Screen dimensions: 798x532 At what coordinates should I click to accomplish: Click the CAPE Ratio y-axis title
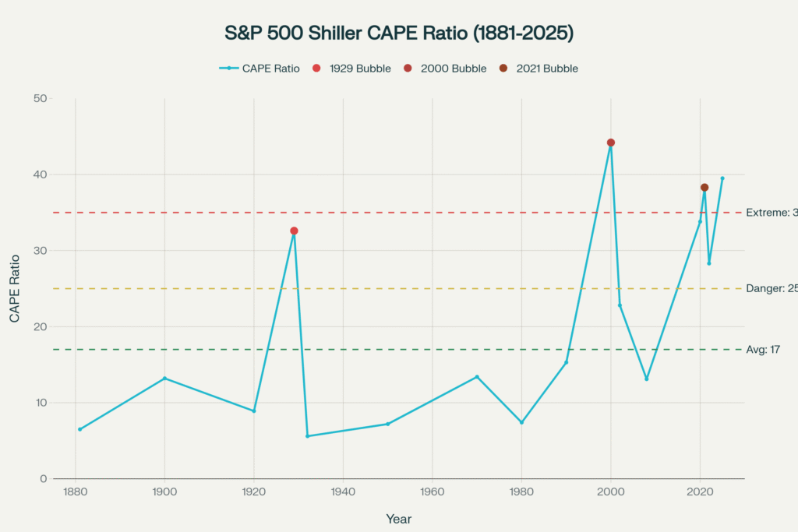(x=15, y=289)
